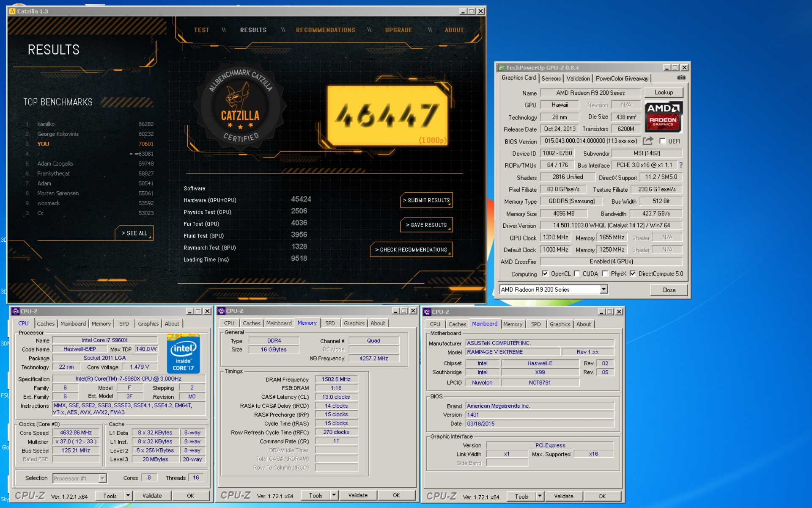Image resolution: width=812 pixels, height=508 pixels.
Task: Expand Tools dropdown arrow in CPU tab window
Action: click(x=128, y=495)
